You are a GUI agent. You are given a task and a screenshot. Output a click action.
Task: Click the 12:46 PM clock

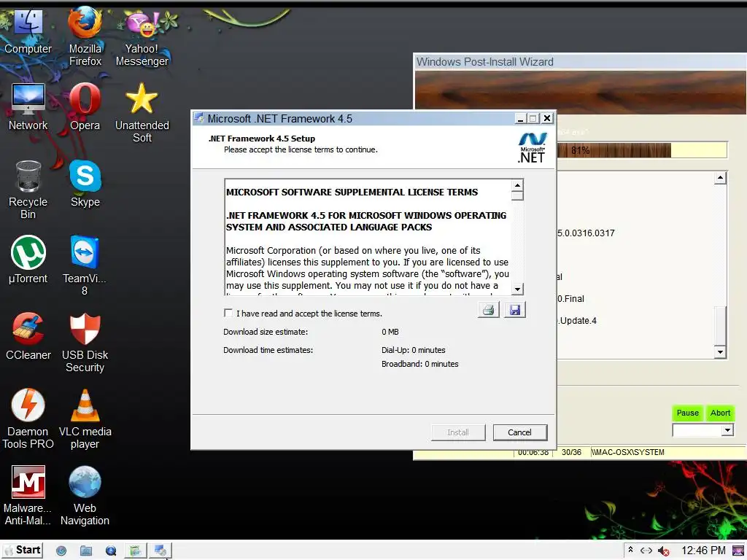703,551
